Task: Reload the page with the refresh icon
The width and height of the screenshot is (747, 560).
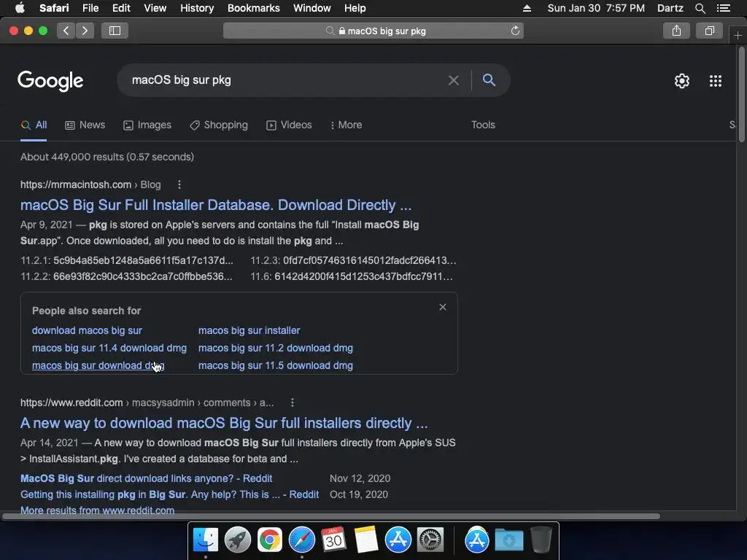Action: click(x=515, y=31)
